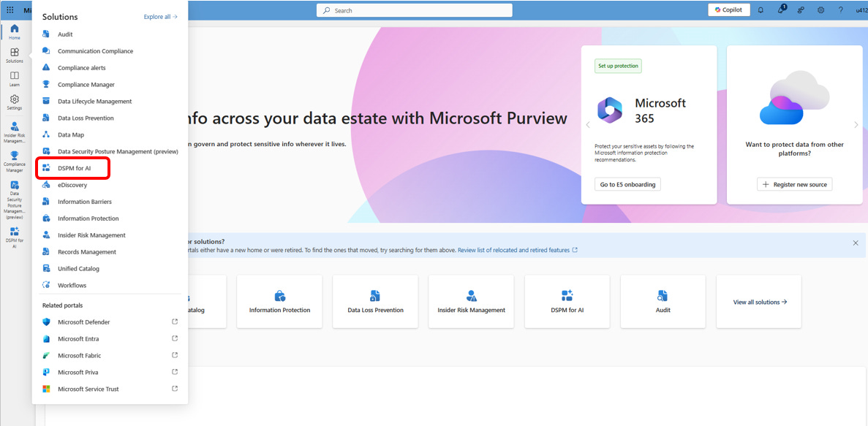868x426 pixels.
Task: Click View all solutions card
Action: [x=759, y=302]
